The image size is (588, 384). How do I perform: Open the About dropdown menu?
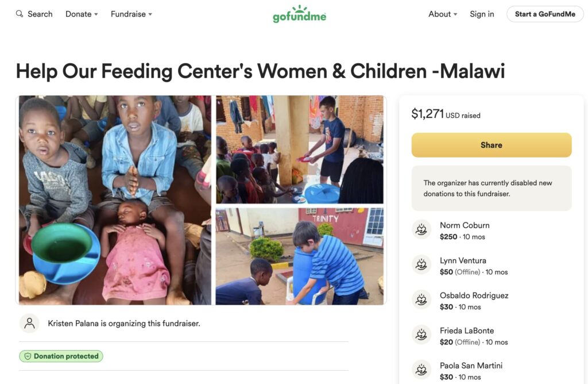click(x=443, y=14)
